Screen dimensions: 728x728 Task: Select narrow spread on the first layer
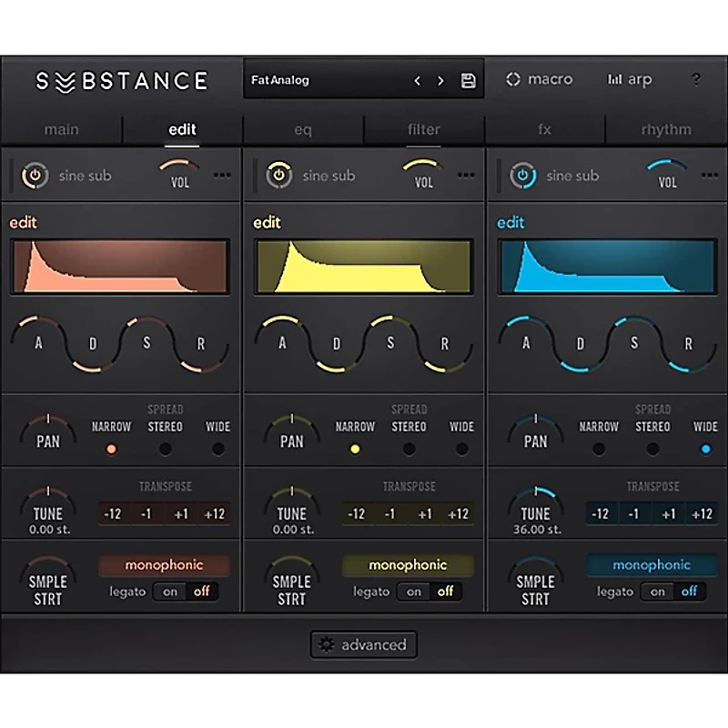111,449
